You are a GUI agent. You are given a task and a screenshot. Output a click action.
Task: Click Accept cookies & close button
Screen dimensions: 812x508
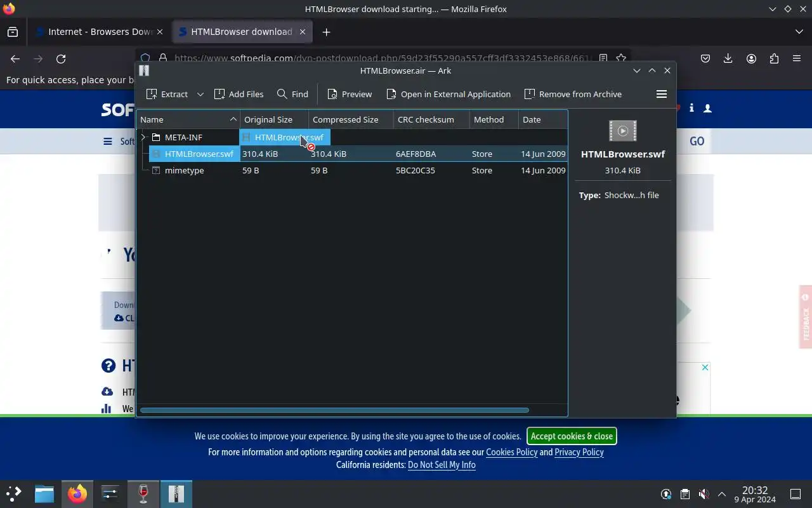[572, 436]
